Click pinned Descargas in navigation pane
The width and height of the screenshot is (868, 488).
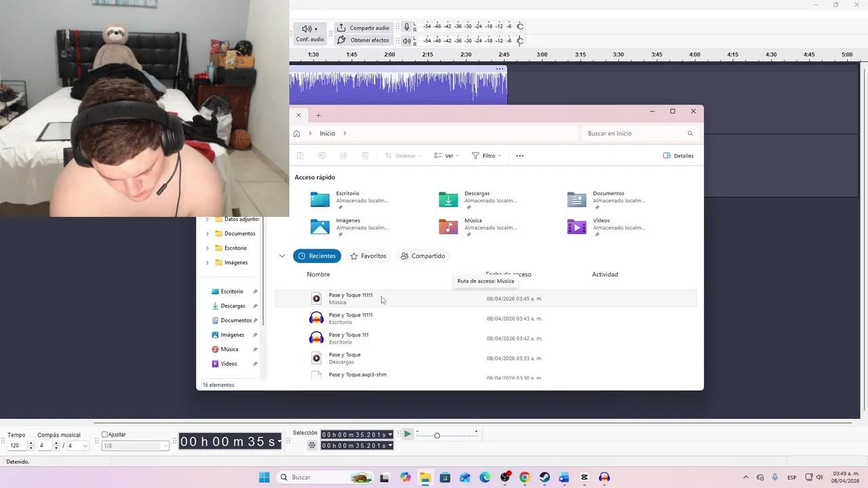click(231, 306)
